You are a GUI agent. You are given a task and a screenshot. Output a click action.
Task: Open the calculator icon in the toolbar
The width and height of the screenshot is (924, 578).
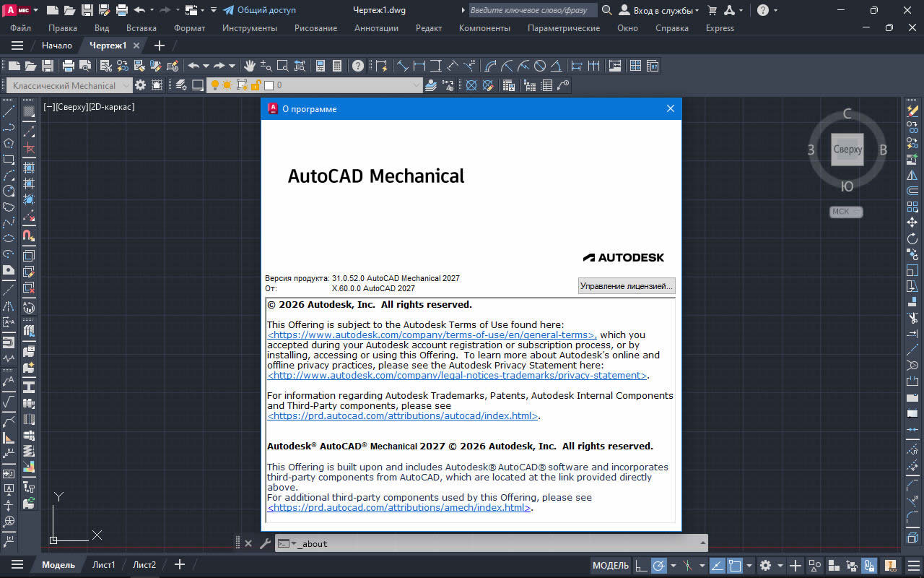336,66
